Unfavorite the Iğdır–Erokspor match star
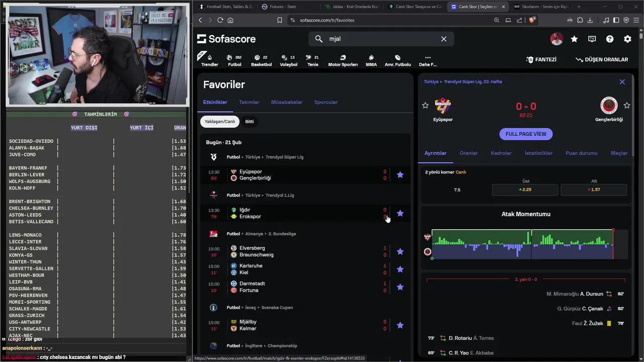The height and width of the screenshot is (362, 644). click(400, 213)
